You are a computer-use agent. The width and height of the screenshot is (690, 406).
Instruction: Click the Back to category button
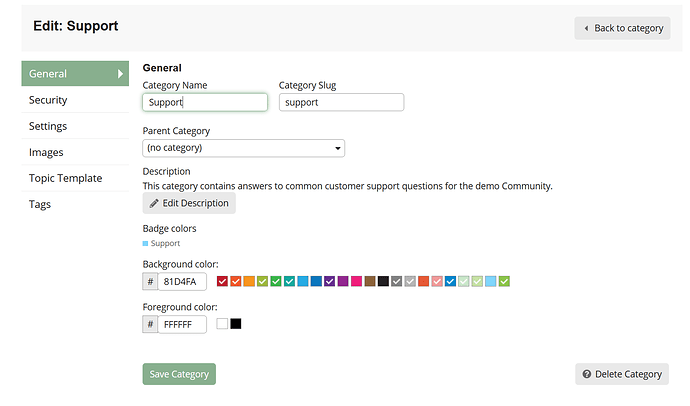[622, 28]
